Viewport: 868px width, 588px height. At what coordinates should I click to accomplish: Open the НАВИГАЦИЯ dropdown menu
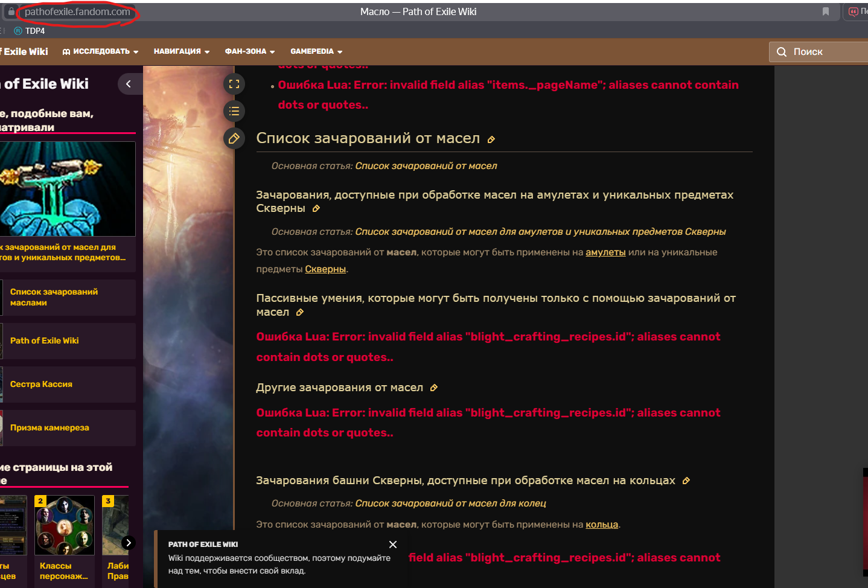pyautogui.click(x=182, y=51)
